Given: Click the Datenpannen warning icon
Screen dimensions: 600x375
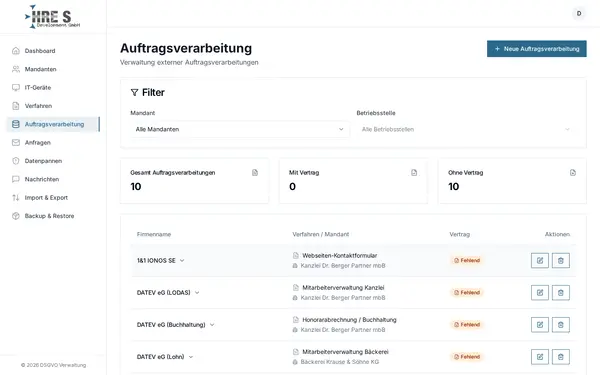Looking at the screenshot, I should tap(16, 161).
